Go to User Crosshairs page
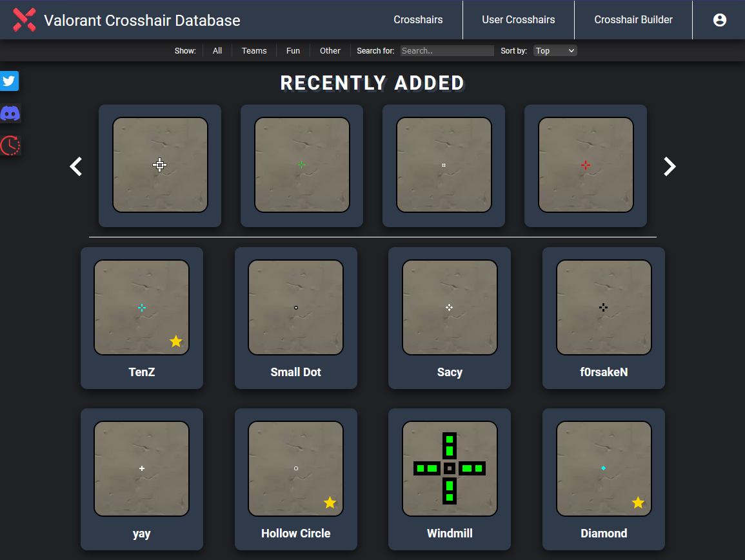Image resolution: width=745 pixels, height=560 pixels. [518, 20]
